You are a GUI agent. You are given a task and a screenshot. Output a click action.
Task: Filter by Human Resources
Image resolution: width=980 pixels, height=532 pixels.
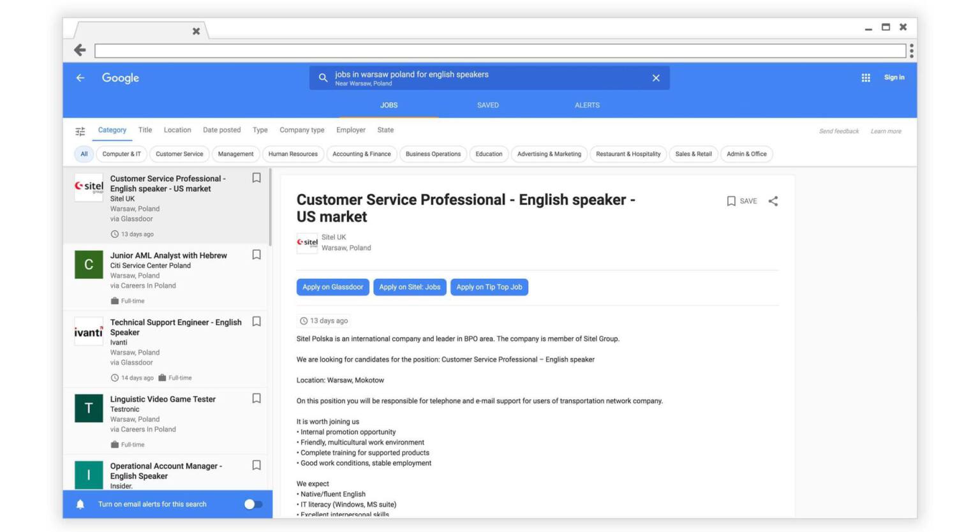click(x=293, y=154)
